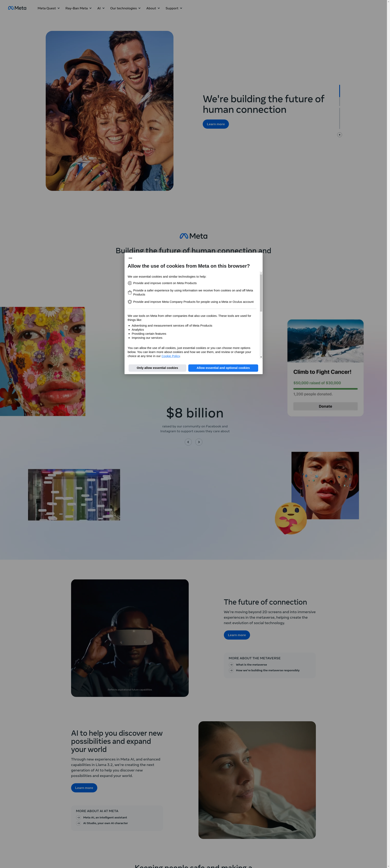390x868 pixels.
Task: Click the three-dots icon in cookie dialog
Action: click(x=130, y=258)
